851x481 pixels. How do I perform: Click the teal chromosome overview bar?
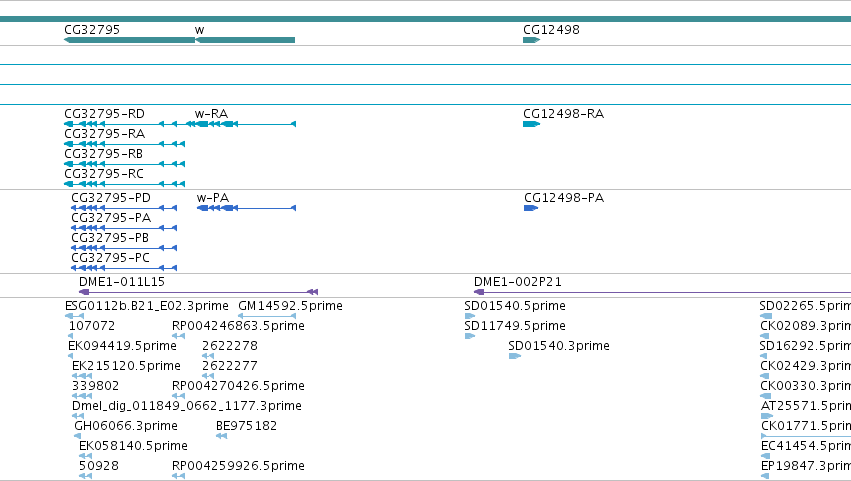426,19
